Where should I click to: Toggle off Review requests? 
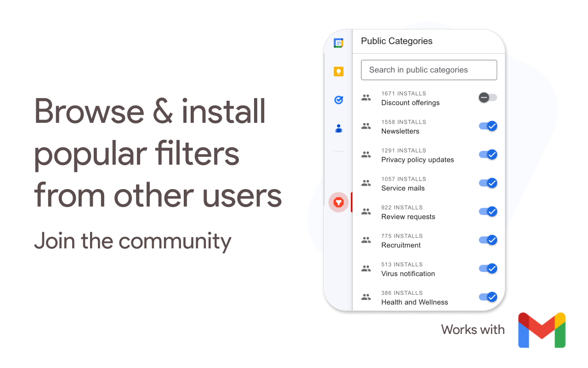(488, 212)
